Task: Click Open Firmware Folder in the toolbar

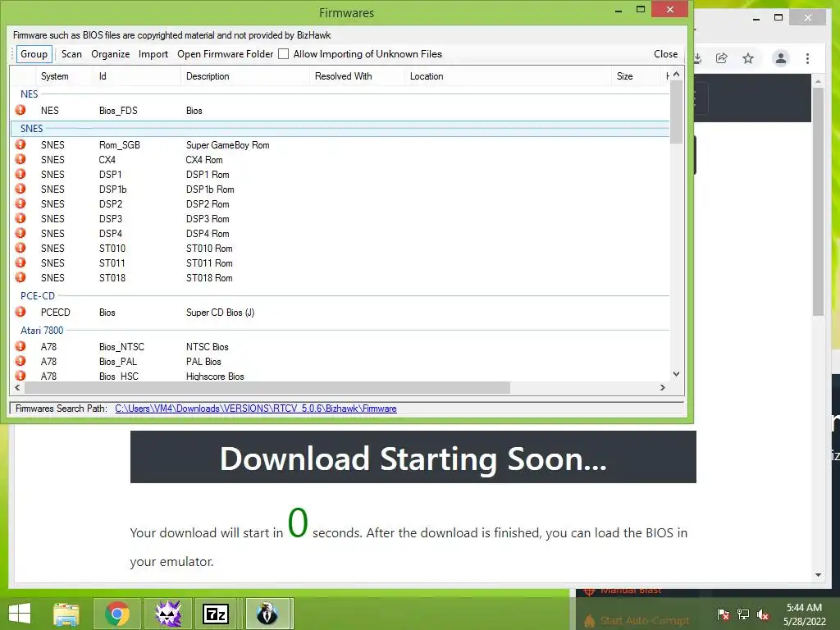Action: [x=225, y=54]
